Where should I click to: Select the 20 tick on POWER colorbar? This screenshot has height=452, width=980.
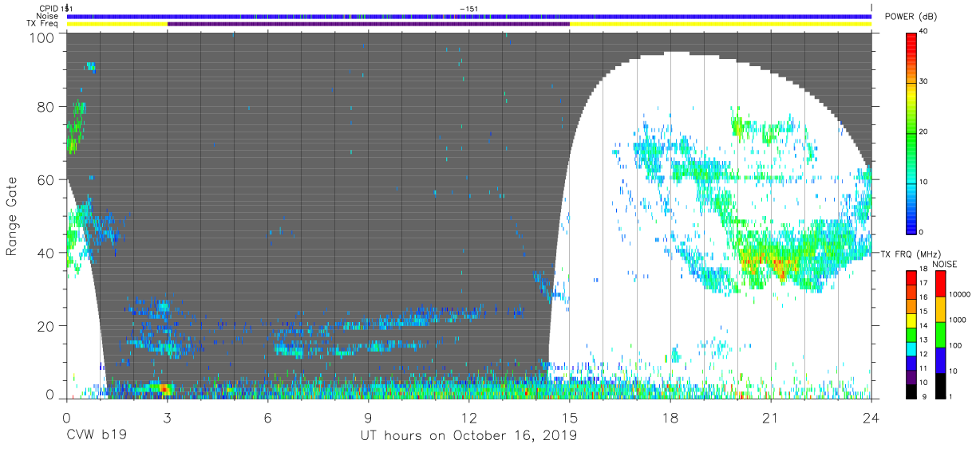(924, 132)
